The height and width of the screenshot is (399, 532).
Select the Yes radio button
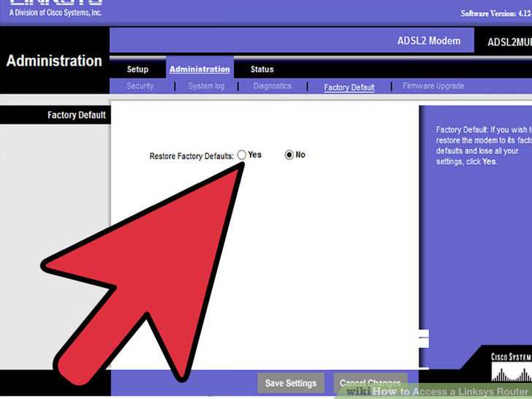click(x=242, y=155)
